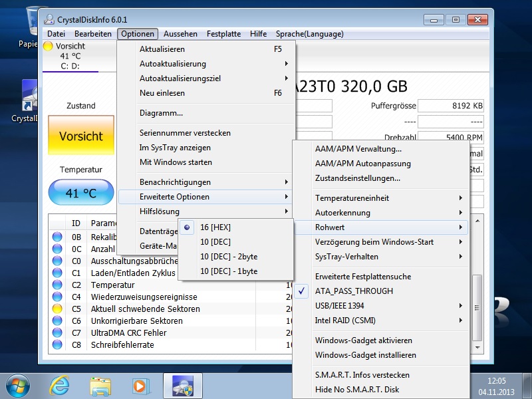Expand the Benachrichtigungen submenu
Image resolution: width=532 pixels, height=399 pixels.
pyautogui.click(x=206, y=182)
